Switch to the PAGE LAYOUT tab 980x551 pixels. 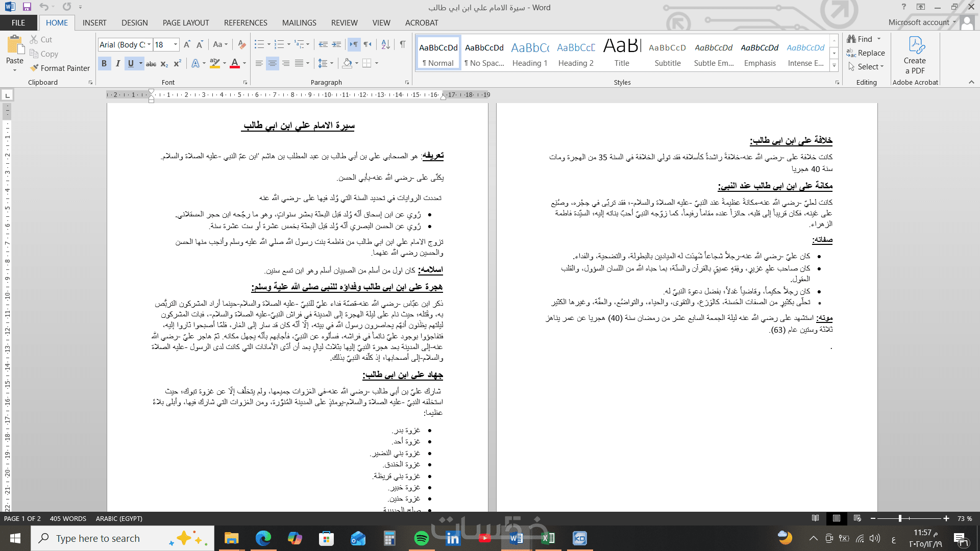click(186, 22)
